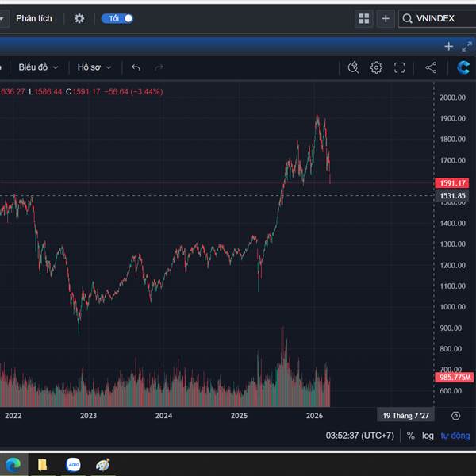Redo chart action

(159, 67)
